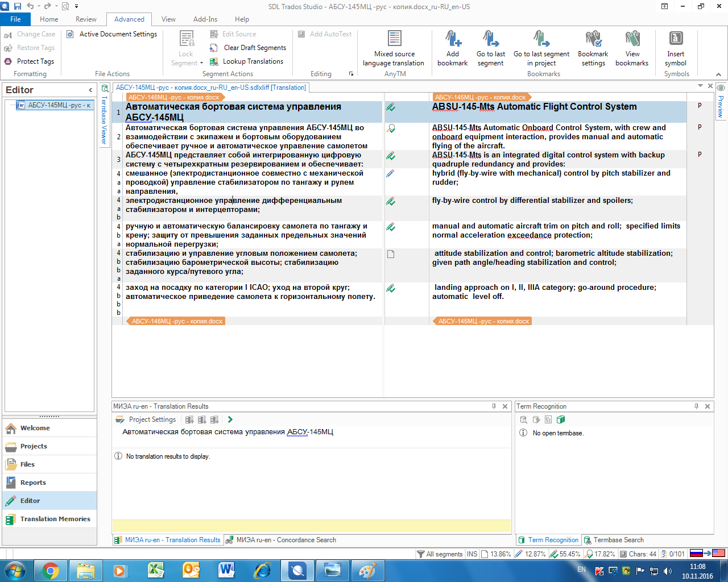
Task: Switch to the View ribbon tab
Action: [168, 19]
